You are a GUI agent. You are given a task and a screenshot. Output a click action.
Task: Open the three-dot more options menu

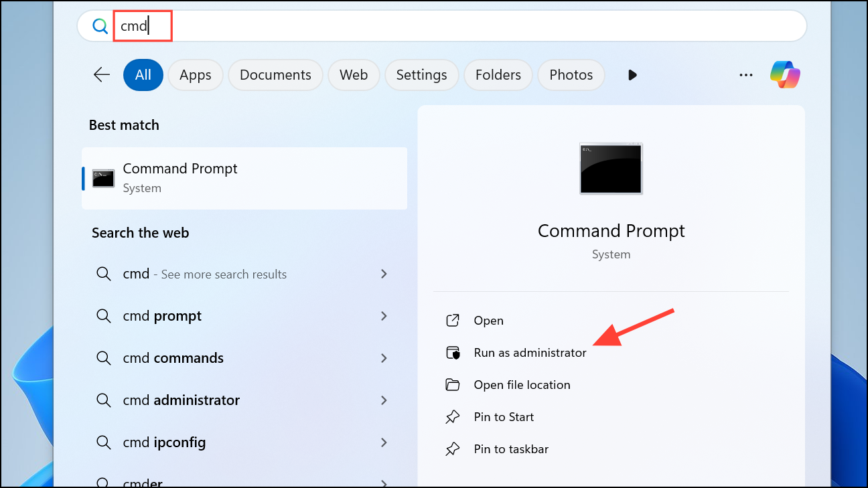tap(746, 75)
